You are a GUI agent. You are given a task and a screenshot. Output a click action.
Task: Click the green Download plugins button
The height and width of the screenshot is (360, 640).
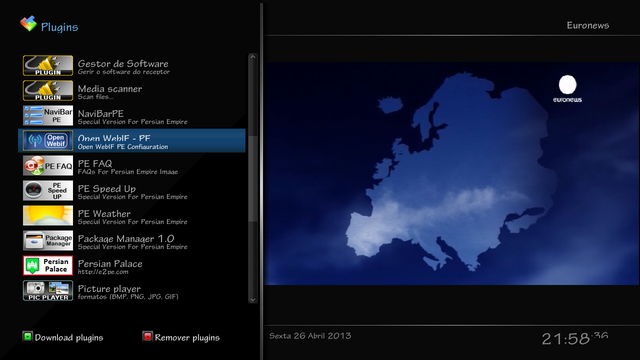tap(27, 337)
